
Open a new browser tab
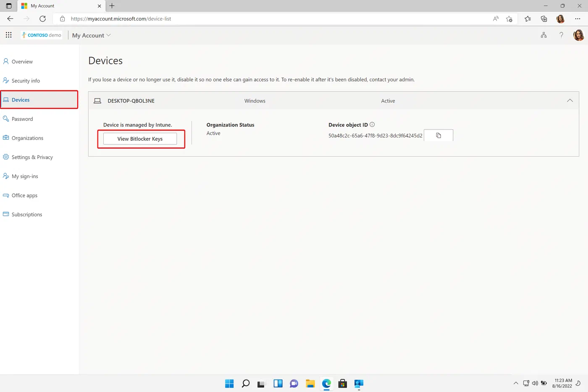pos(112,6)
